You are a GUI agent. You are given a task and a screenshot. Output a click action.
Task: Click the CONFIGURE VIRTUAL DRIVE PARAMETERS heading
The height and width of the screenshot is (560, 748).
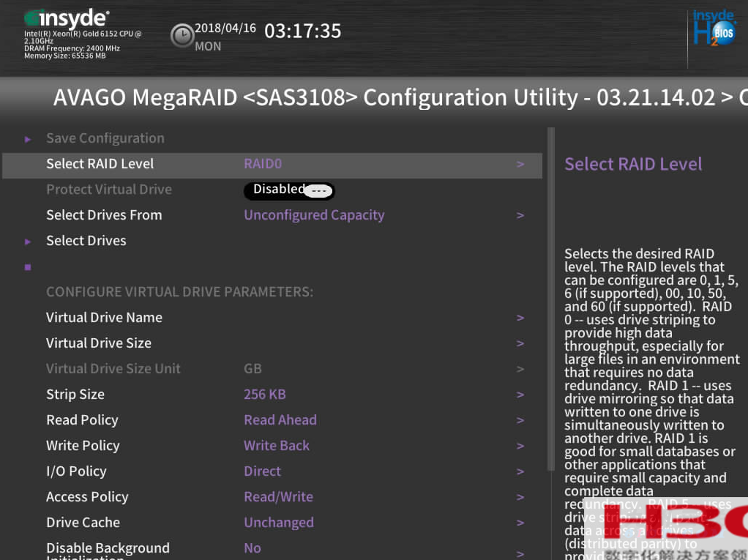pos(180,292)
